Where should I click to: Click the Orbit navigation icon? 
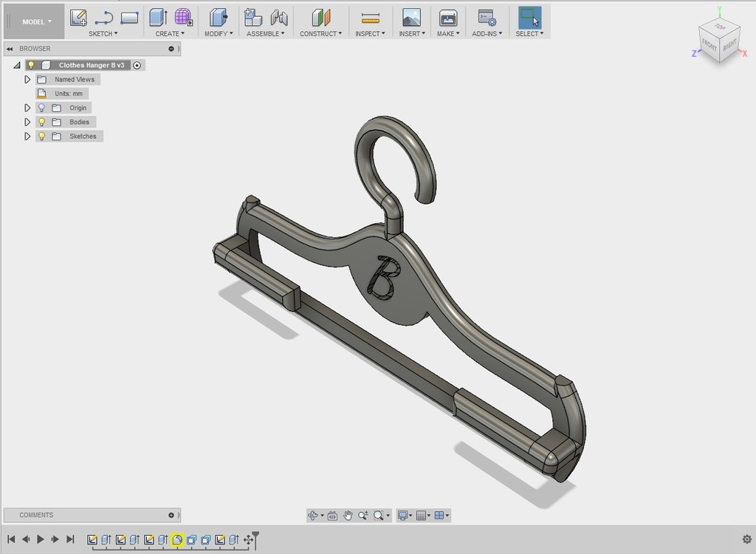tap(312, 516)
